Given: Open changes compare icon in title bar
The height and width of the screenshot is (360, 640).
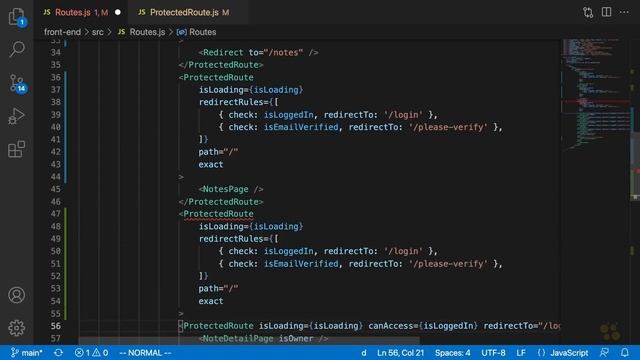Looking at the screenshot, I should (x=588, y=12).
